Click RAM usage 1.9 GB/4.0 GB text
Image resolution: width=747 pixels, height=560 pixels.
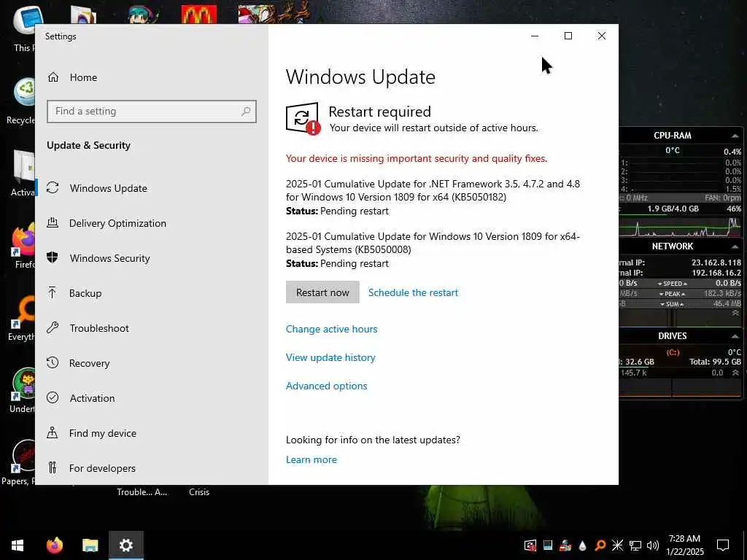coord(673,209)
